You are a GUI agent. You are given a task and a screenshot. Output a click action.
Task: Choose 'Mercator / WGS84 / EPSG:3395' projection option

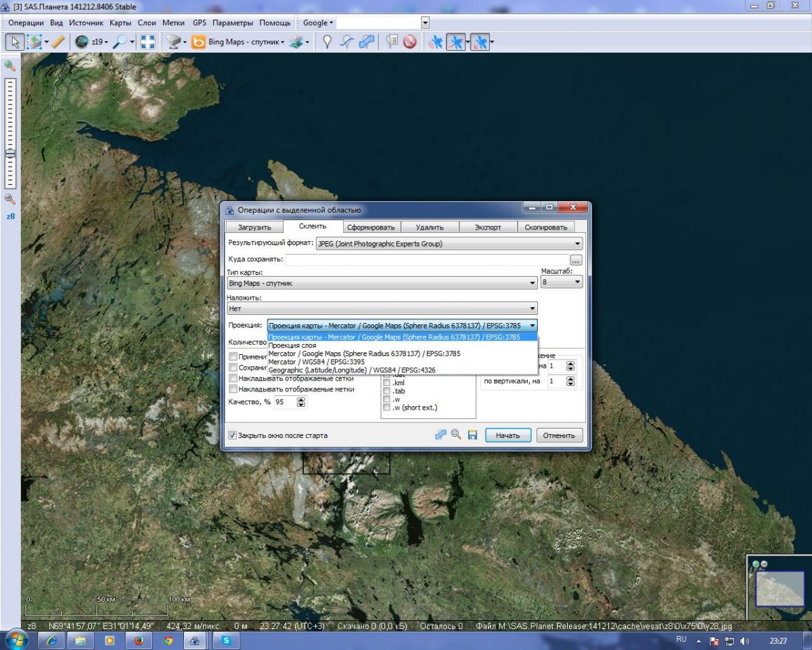click(316, 362)
